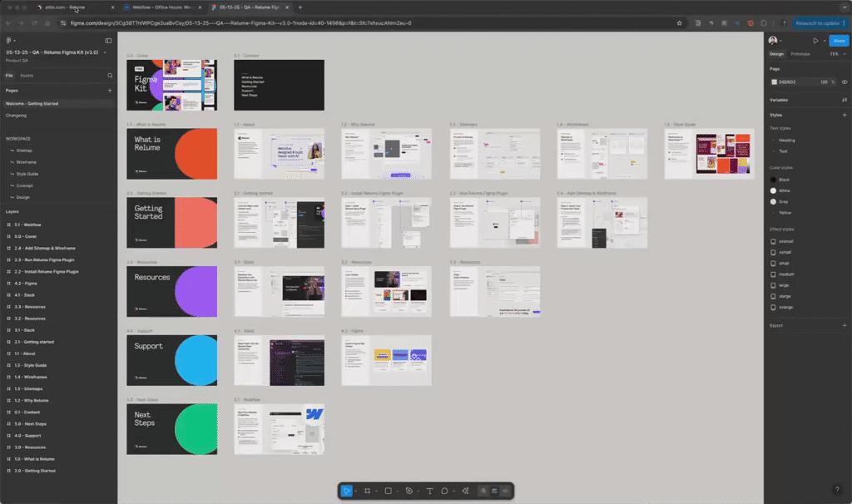Image resolution: width=852 pixels, height=504 pixels.
Task: Select the Text tool
Action: (429, 492)
